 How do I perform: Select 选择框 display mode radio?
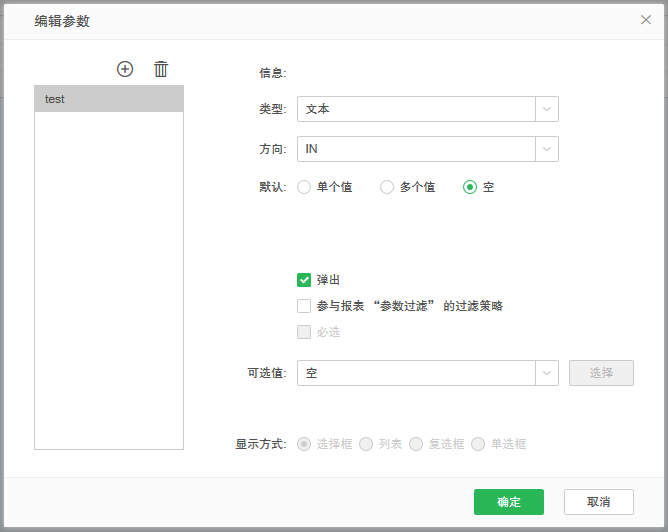click(304, 444)
